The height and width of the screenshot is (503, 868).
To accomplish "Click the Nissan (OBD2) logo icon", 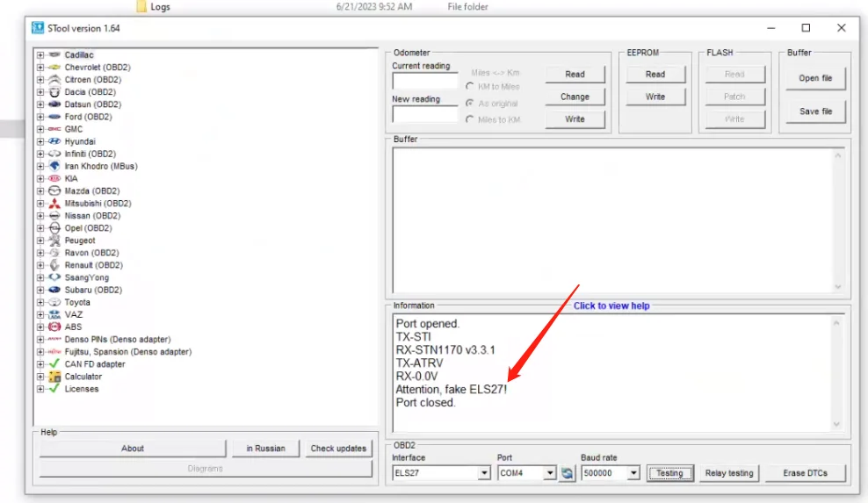I will click(54, 215).
